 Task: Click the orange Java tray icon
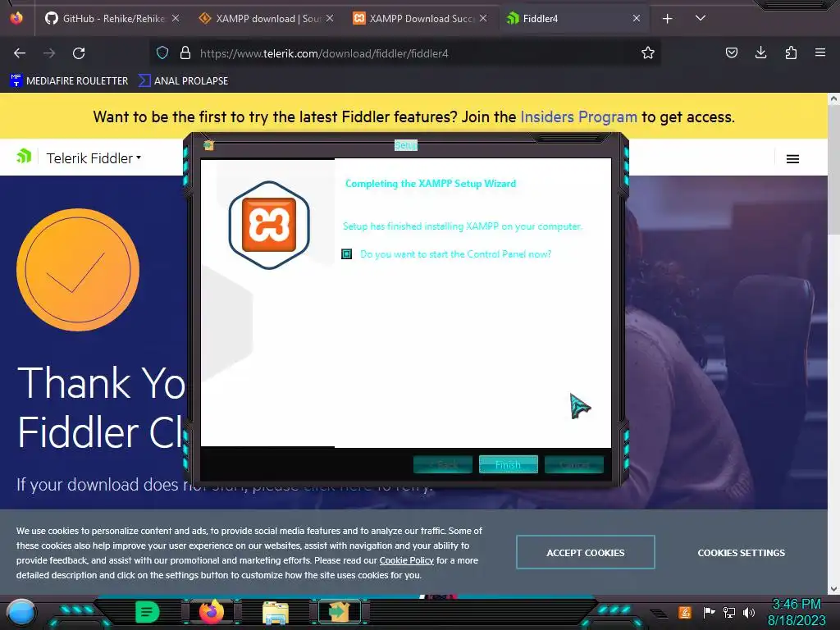click(x=685, y=612)
